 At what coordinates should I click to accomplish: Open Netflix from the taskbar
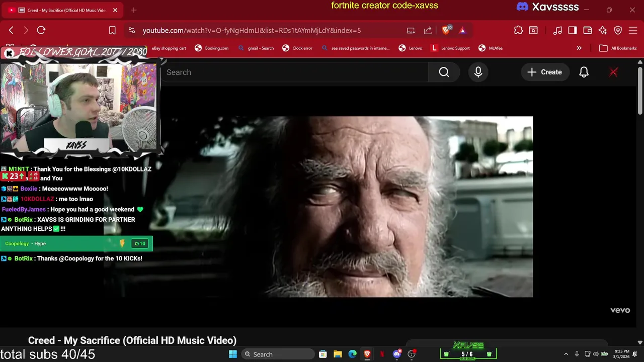382,354
